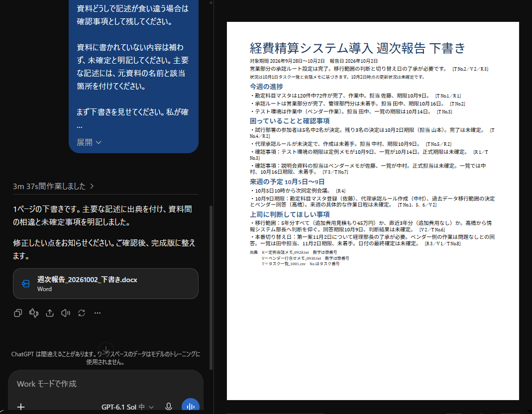
Task: Open the GPT-6.1 Sol model dropdown
Action: tap(127, 407)
